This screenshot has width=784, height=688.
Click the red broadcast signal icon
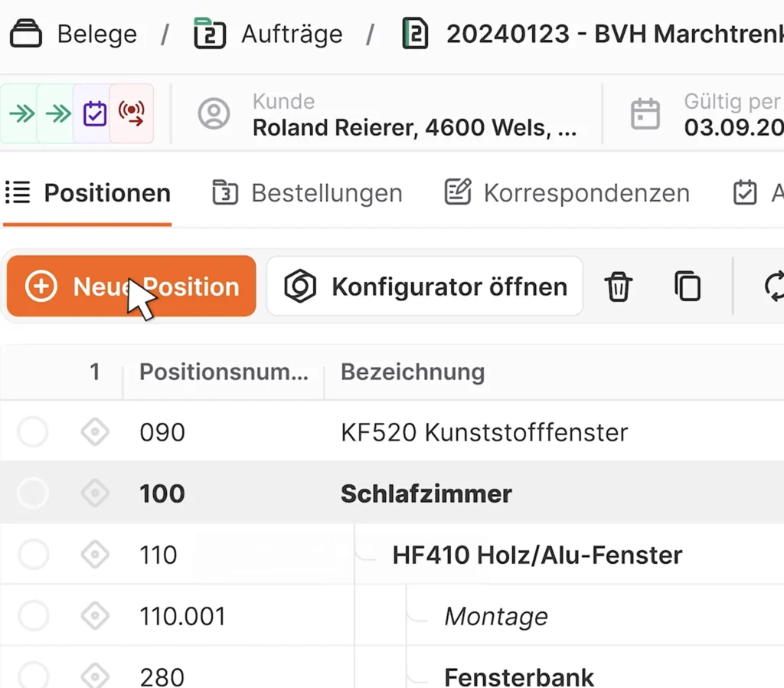pos(131,113)
